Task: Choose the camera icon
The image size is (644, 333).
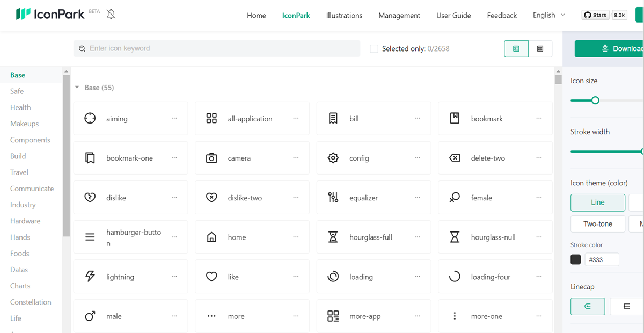Action: [211, 158]
